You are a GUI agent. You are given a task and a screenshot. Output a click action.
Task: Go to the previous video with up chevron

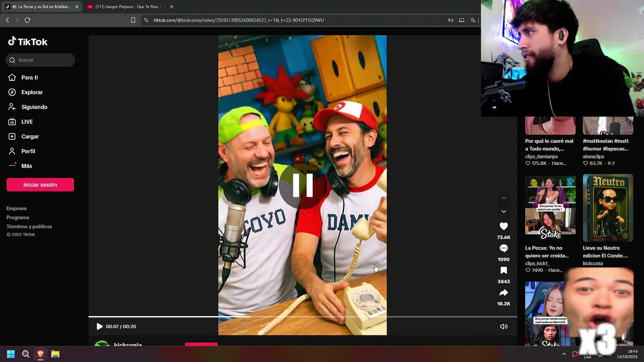tap(504, 198)
